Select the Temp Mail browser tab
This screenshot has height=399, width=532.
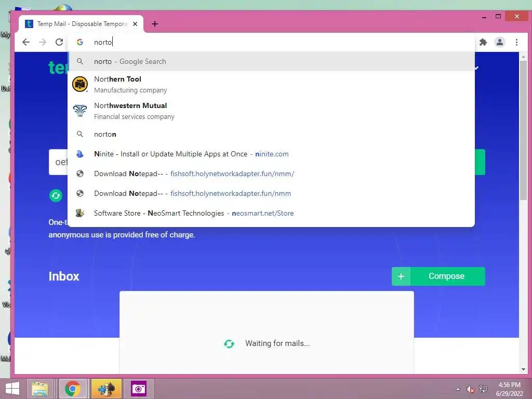81,24
